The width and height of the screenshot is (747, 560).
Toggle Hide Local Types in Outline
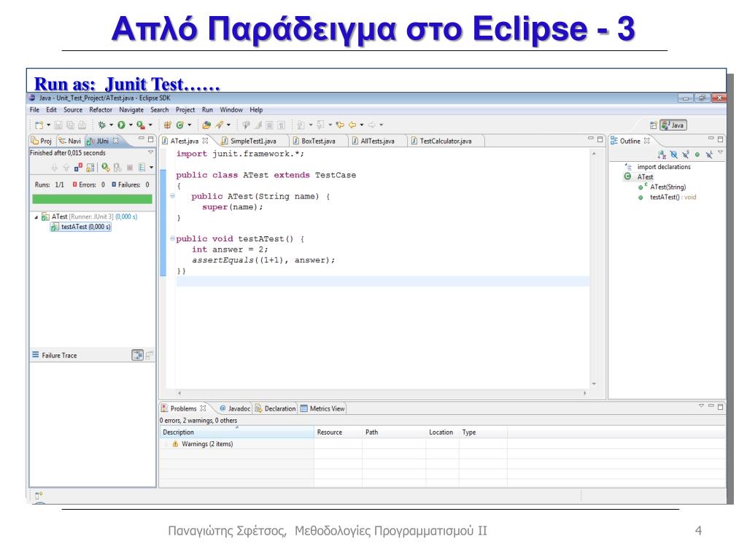[x=709, y=155]
